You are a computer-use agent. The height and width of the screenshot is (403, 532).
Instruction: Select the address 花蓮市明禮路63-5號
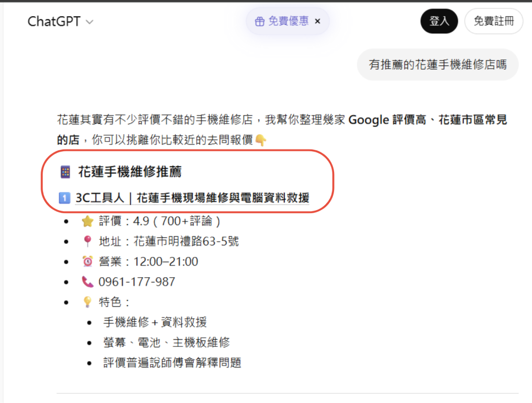click(x=187, y=241)
